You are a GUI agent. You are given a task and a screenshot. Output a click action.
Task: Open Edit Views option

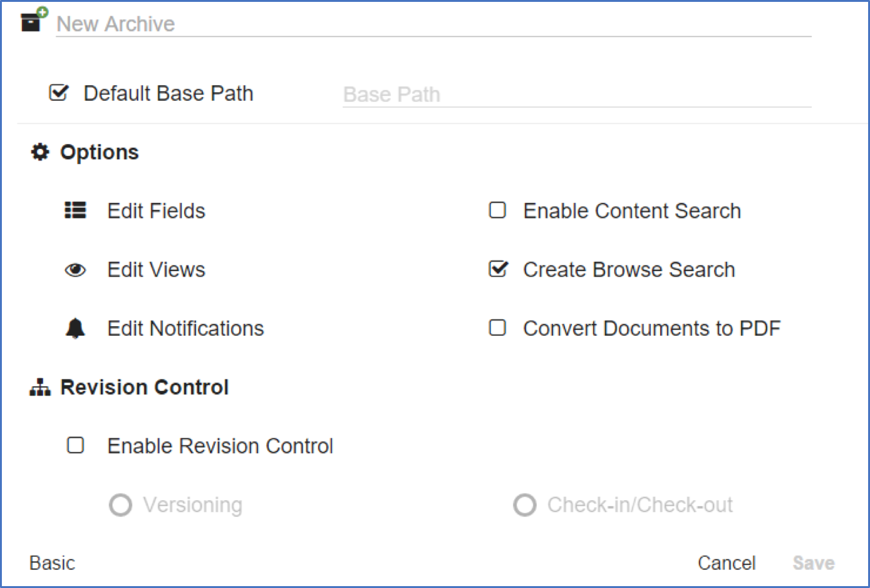pos(156,270)
